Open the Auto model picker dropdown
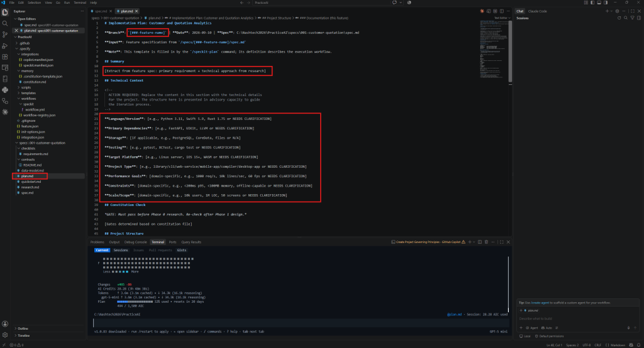644x348 pixels. (547, 328)
